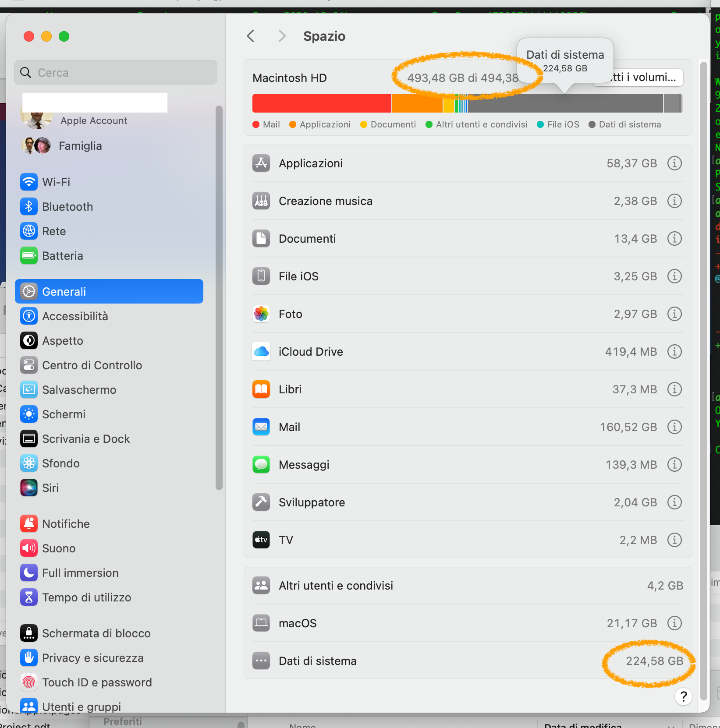Click the Macintosh HD label
The width and height of the screenshot is (720, 728).
[x=290, y=78]
